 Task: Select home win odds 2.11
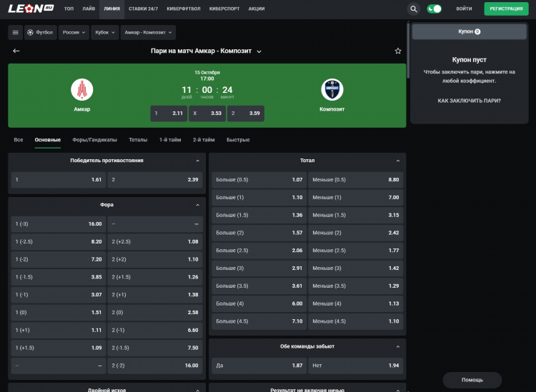[x=169, y=114]
